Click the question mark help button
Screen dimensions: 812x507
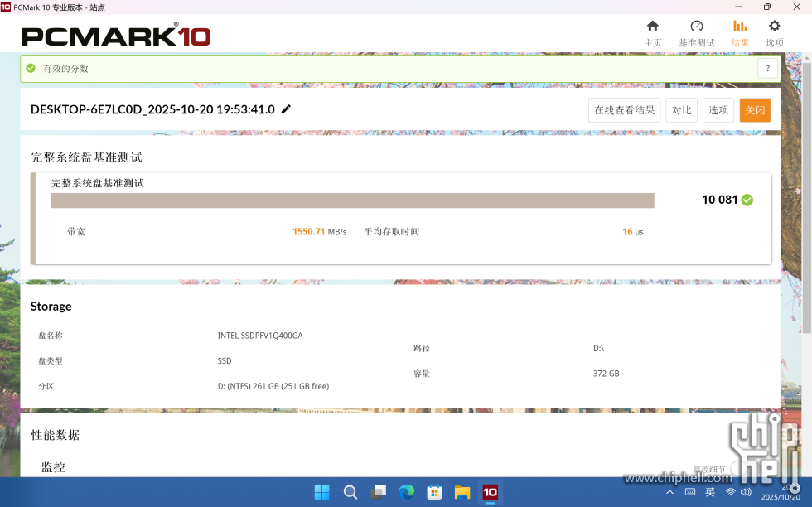click(x=768, y=69)
